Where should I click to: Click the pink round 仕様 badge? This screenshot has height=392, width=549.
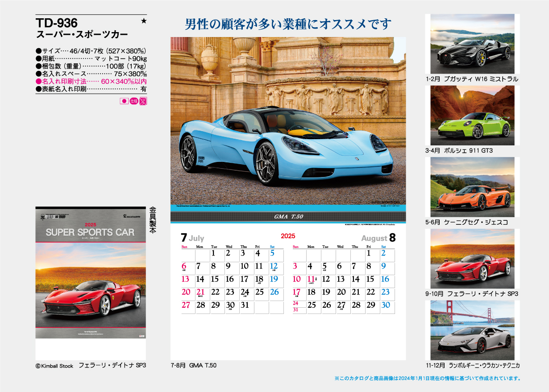(x=133, y=101)
